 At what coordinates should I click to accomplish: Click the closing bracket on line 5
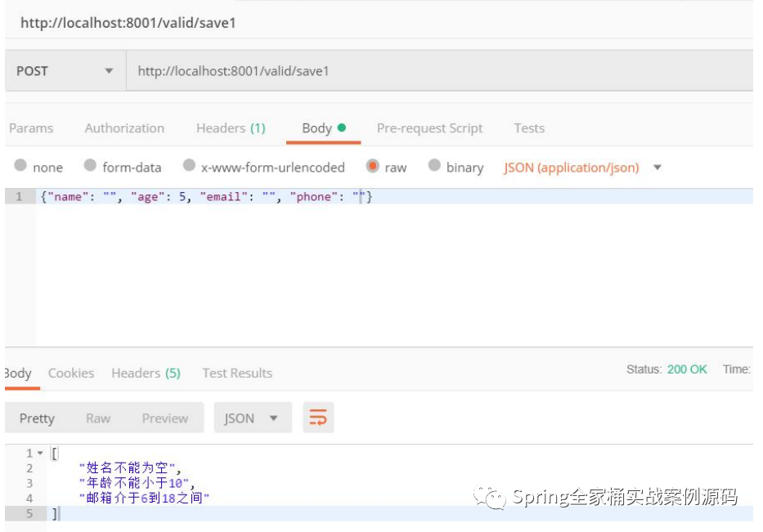tap(55, 513)
